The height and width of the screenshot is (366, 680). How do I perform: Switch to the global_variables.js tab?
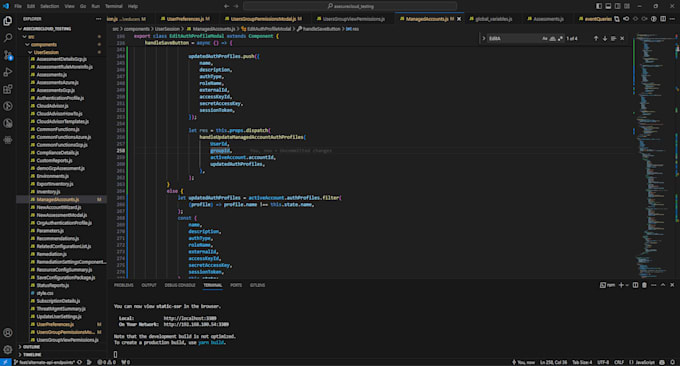point(494,19)
